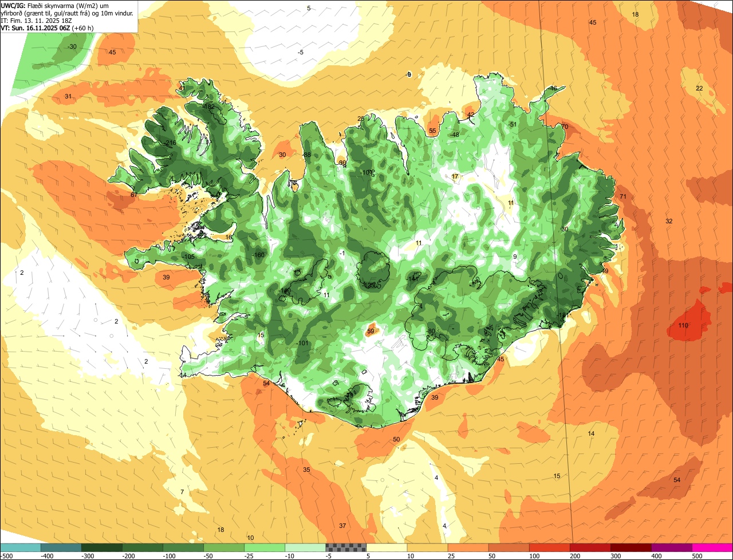Click the legend swatch between 200 and 300

coord(590,547)
